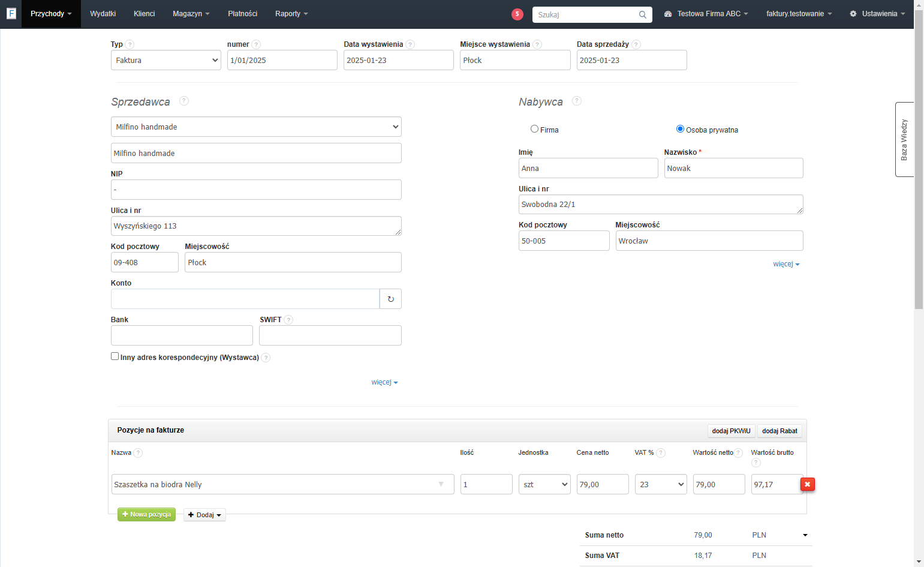The image size is (924, 567).
Task: Open the Raporty menu
Action: click(291, 14)
